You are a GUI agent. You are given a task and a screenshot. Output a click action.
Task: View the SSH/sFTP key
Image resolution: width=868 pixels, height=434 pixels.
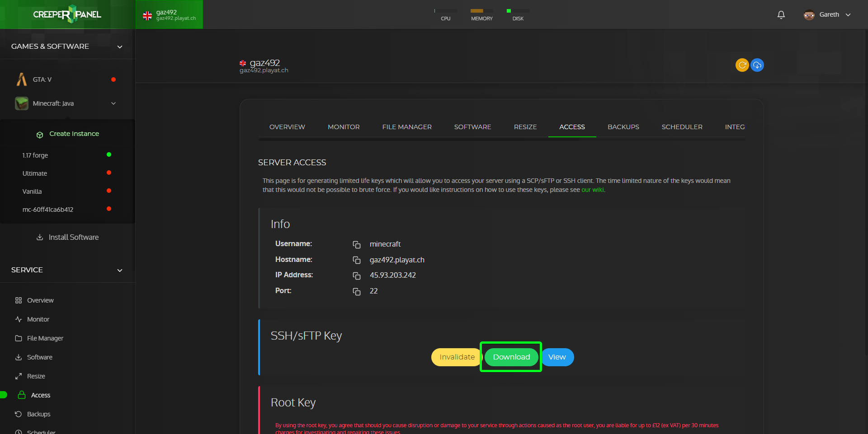(x=557, y=357)
